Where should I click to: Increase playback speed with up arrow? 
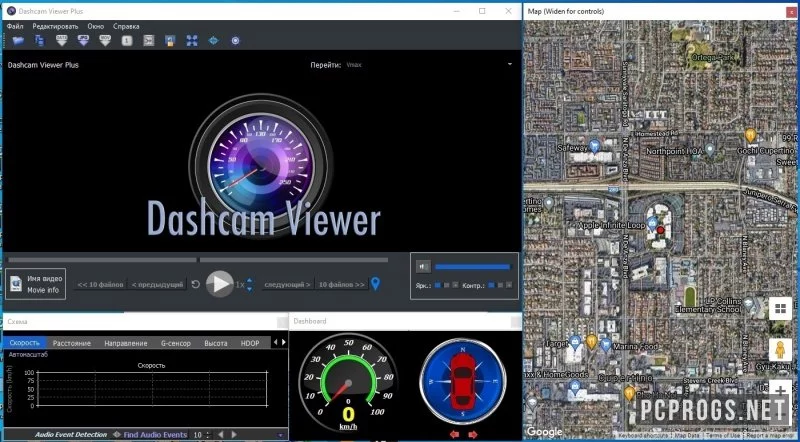(x=249, y=280)
